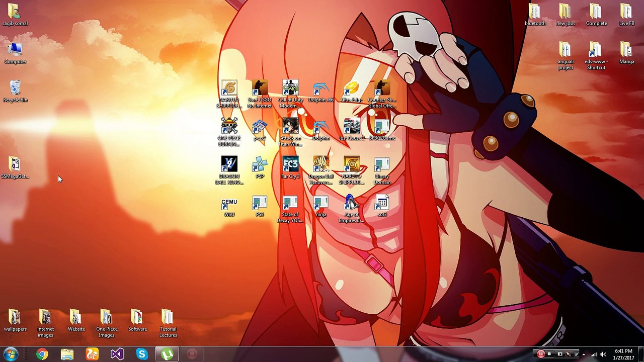Open Visual Studio from the taskbar
Screen dimensions: 644x362
click(117, 354)
